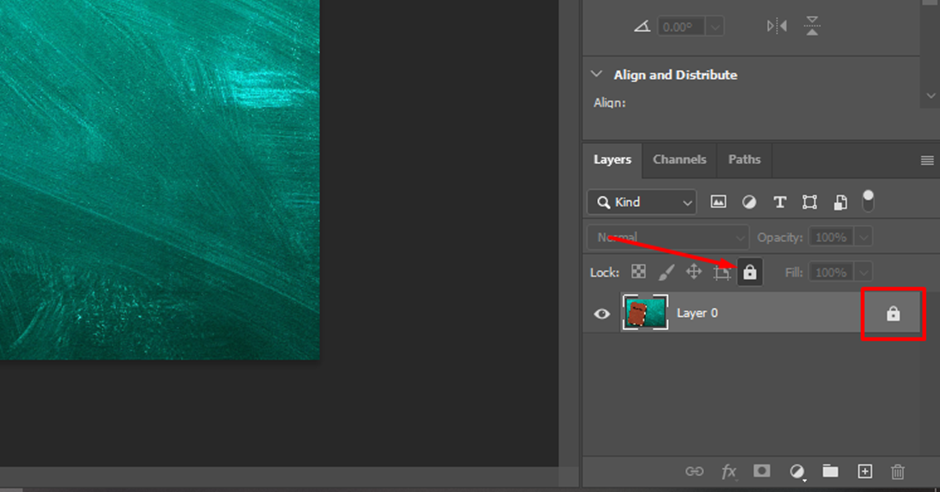Click the Fill 100% value field
The width and height of the screenshot is (940, 492).
831,272
